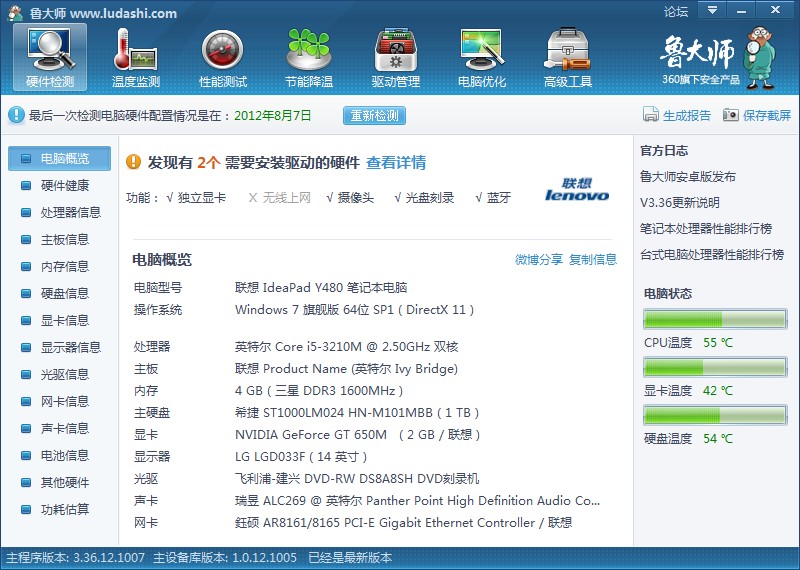Click the 保存截屏 text link
The width and height of the screenshot is (800, 570).
[x=767, y=115]
